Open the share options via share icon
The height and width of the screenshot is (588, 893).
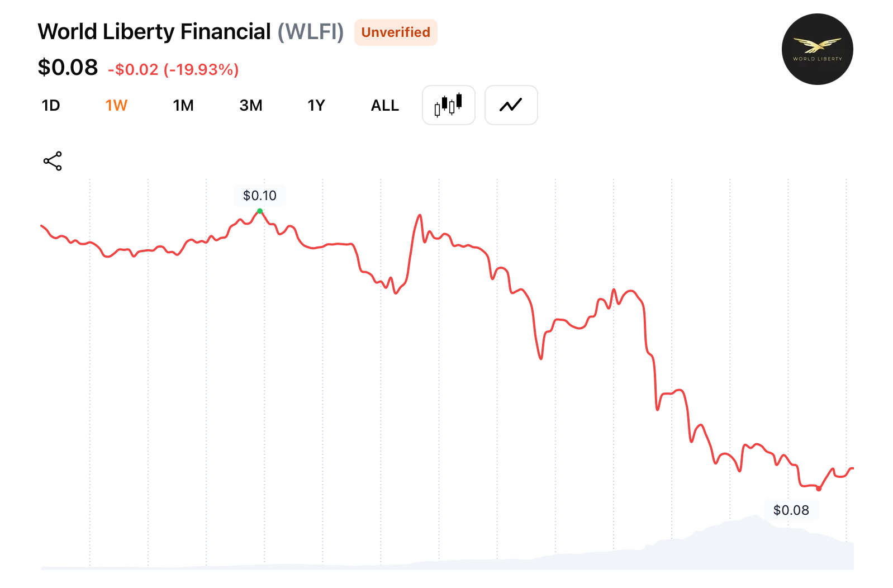[51, 160]
